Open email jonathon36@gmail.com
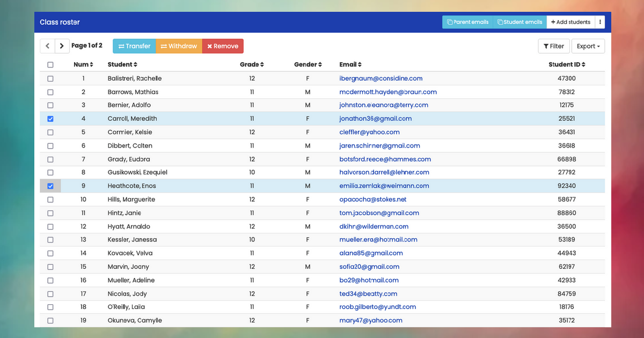This screenshot has height=338, width=644. (x=376, y=119)
